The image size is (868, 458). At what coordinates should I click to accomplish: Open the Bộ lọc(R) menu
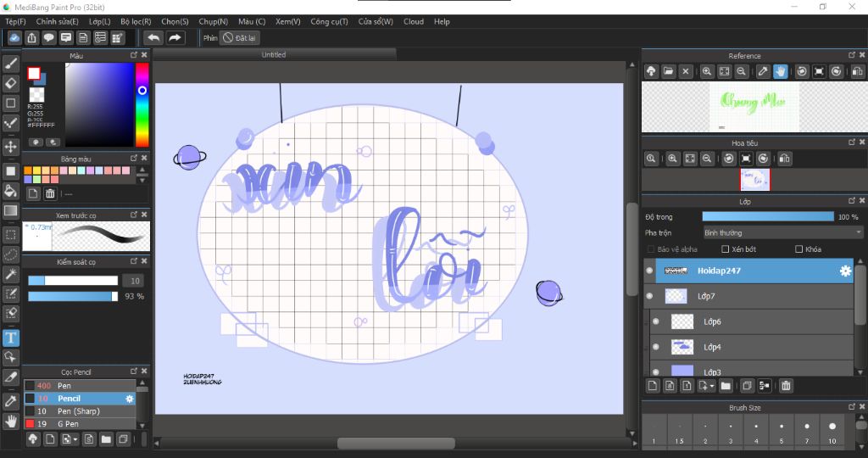click(136, 21)
